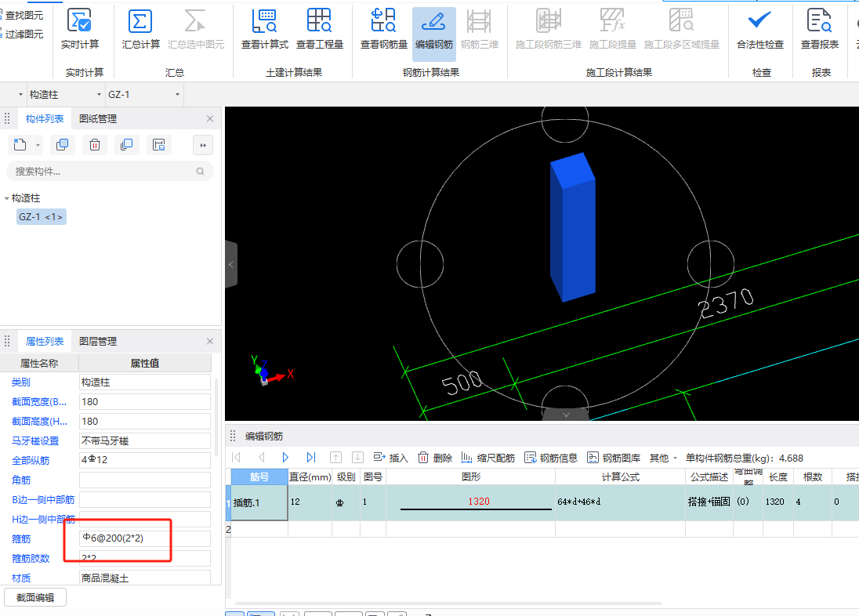Switch to 属性列表 tab

click(x=45, y=342)
